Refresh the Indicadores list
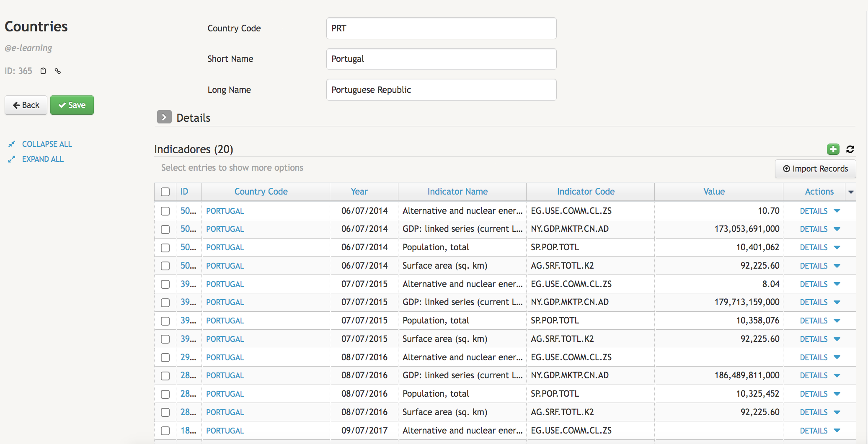Screen dimensions: 868x444 tap(850, 149)
